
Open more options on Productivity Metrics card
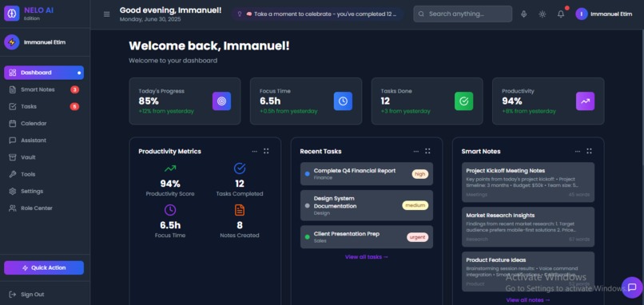pos(255,151)
